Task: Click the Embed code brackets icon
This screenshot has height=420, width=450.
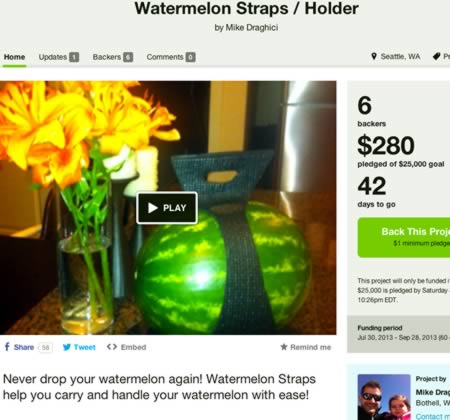Action: coord(112,347)
